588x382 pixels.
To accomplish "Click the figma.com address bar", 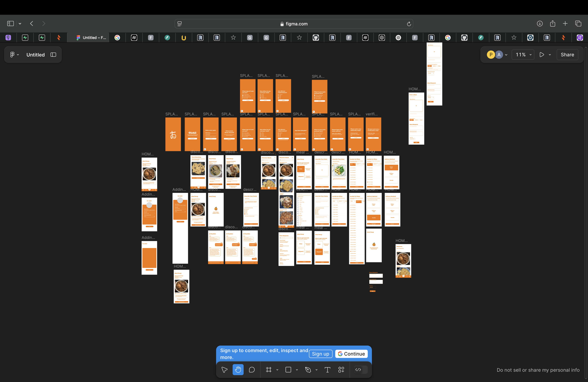I will (x=294, y=24).
